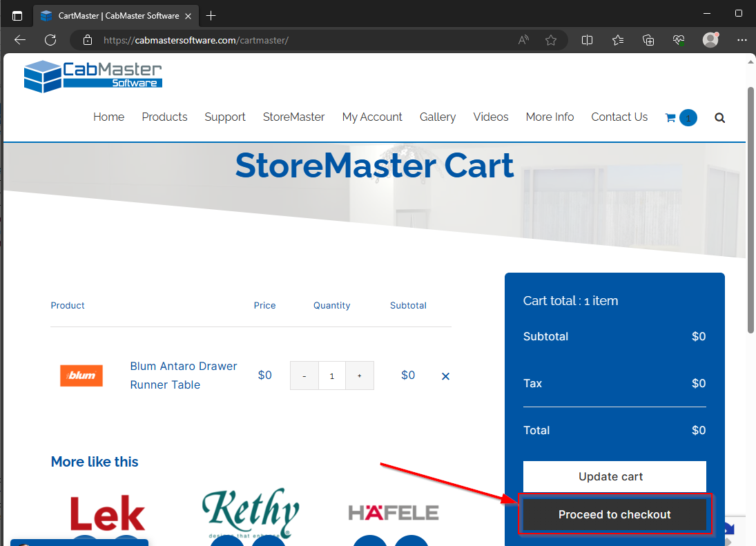The height and width of the screenshot is (546, 756).
Task: Click the Quantity column header
Action: pyautogui.click(x=331, y=306)
